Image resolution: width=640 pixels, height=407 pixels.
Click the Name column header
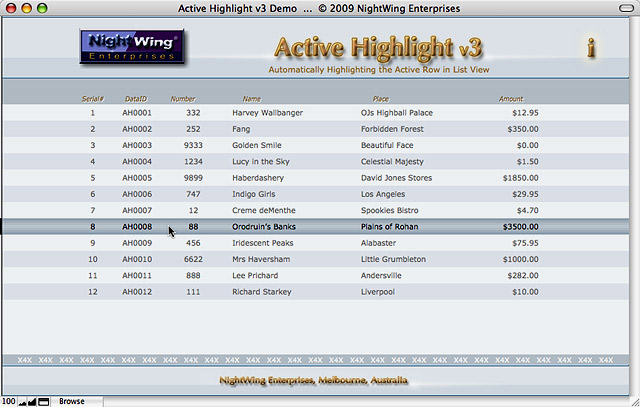(251, 99)
